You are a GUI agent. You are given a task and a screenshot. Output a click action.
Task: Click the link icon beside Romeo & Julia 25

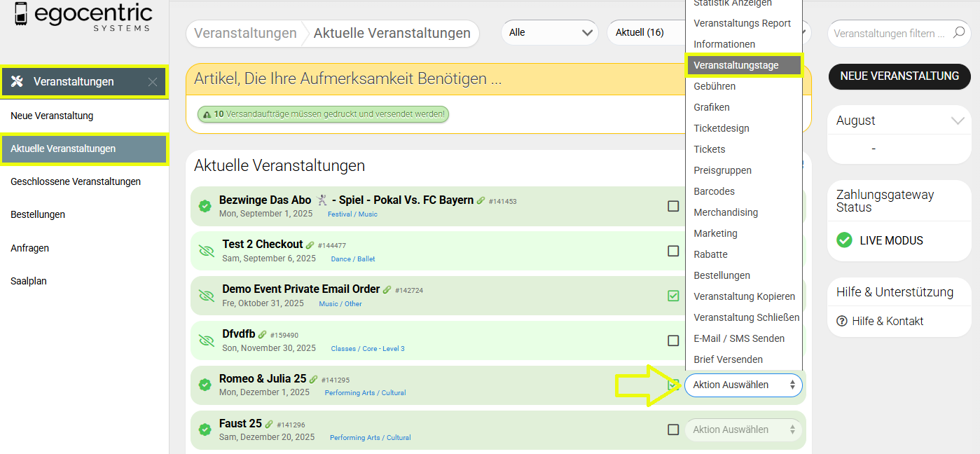(x=314, y=380)
